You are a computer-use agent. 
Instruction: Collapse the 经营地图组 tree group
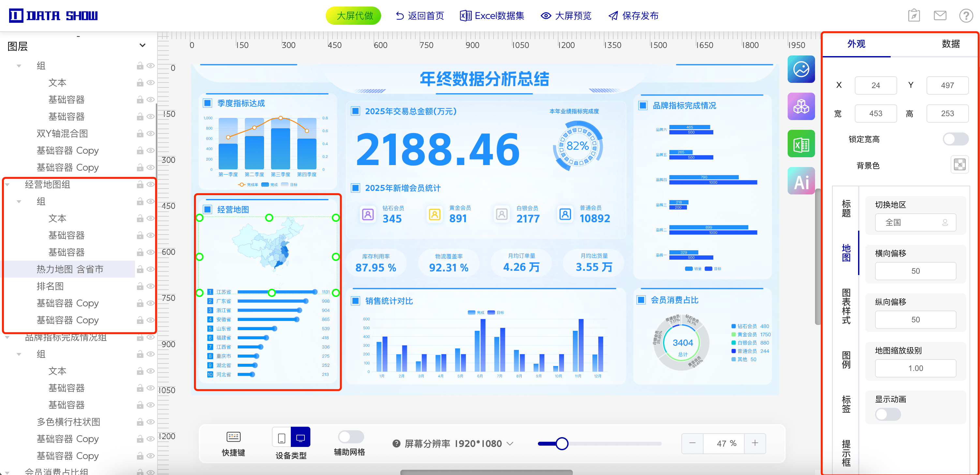tap(7, 185)
